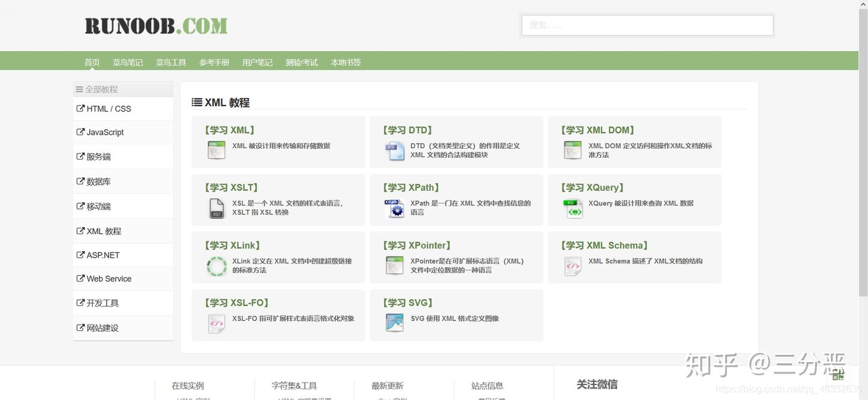
Task: Go to 首页 in the navigation bar
Action: pyautogui.click(x=92, y=62)
